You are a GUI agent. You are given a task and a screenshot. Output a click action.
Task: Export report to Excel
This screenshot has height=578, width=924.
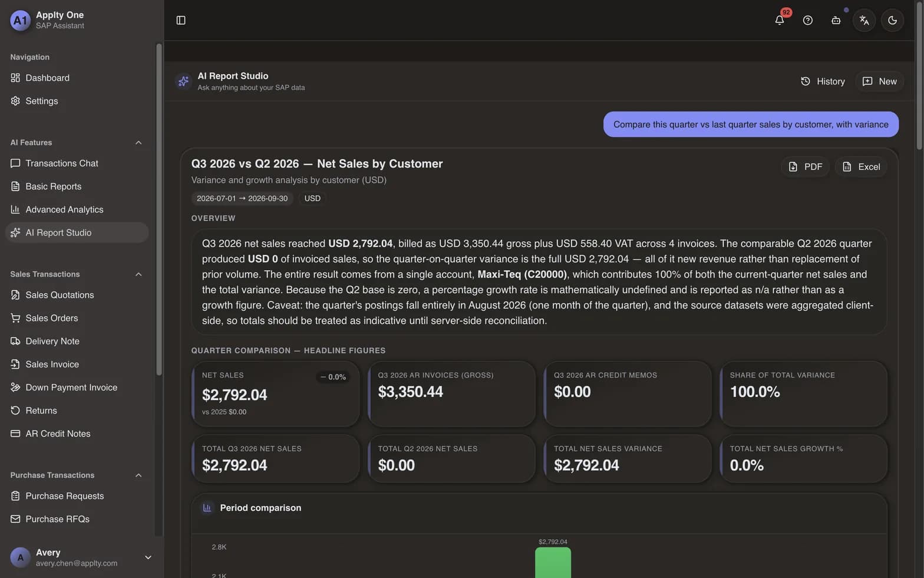point(861,167)
